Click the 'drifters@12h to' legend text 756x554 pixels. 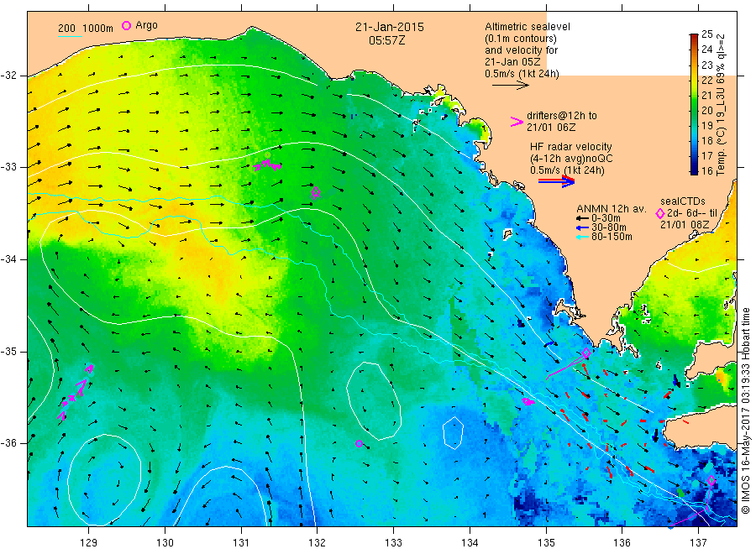click(x=562, y=116)
